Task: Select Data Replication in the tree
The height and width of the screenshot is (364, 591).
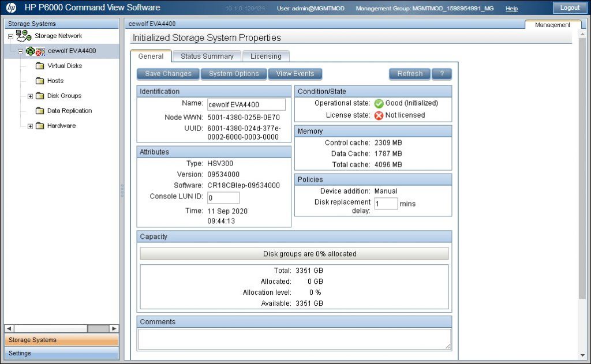Action: point(69,111)
